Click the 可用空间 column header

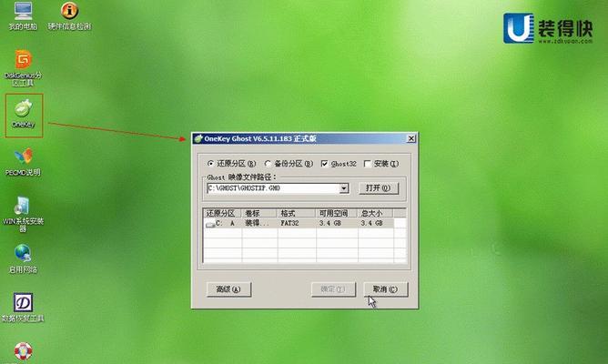[336, 213]
